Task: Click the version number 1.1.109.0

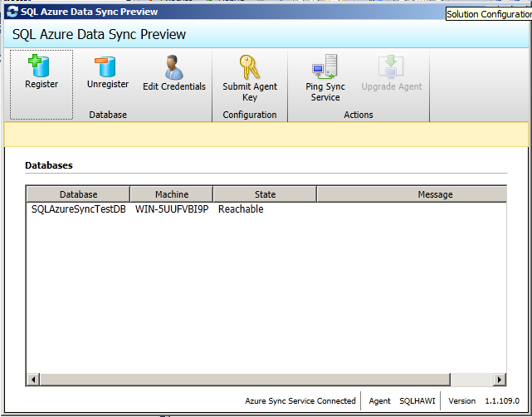Action: [502, 401]
